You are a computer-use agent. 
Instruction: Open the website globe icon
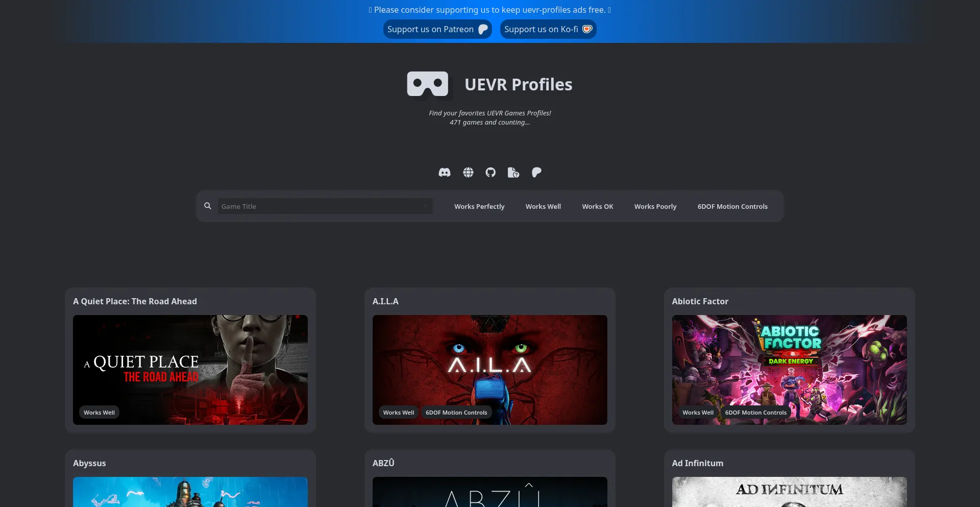coord(468,173)
